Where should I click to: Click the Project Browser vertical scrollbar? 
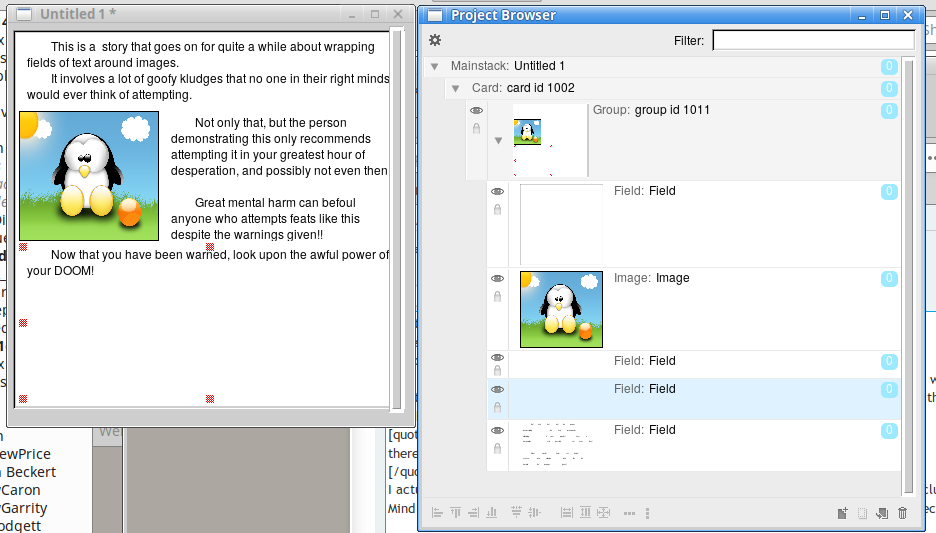point(909,276)
